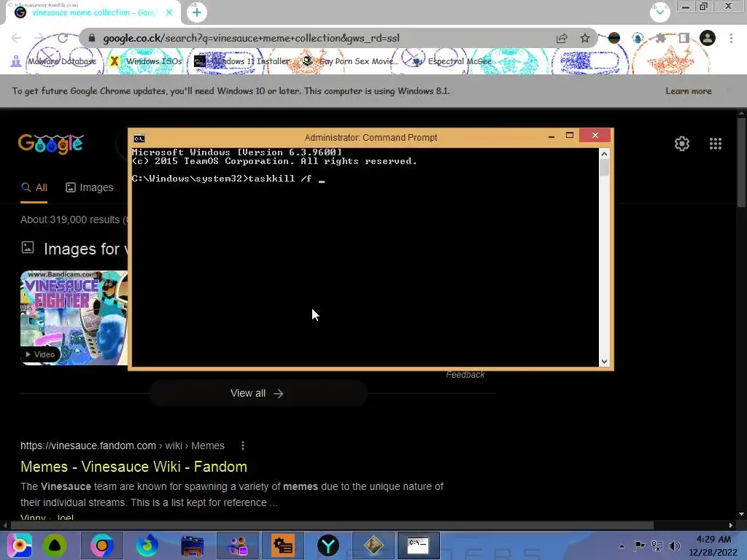View site information via the padlock icon
The image size is (747, 560).
point(92,38)
